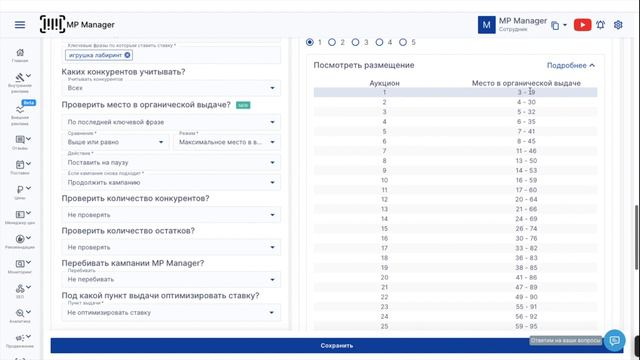Open Сравнение Выше или равно dropdown

tap(116, 142)
